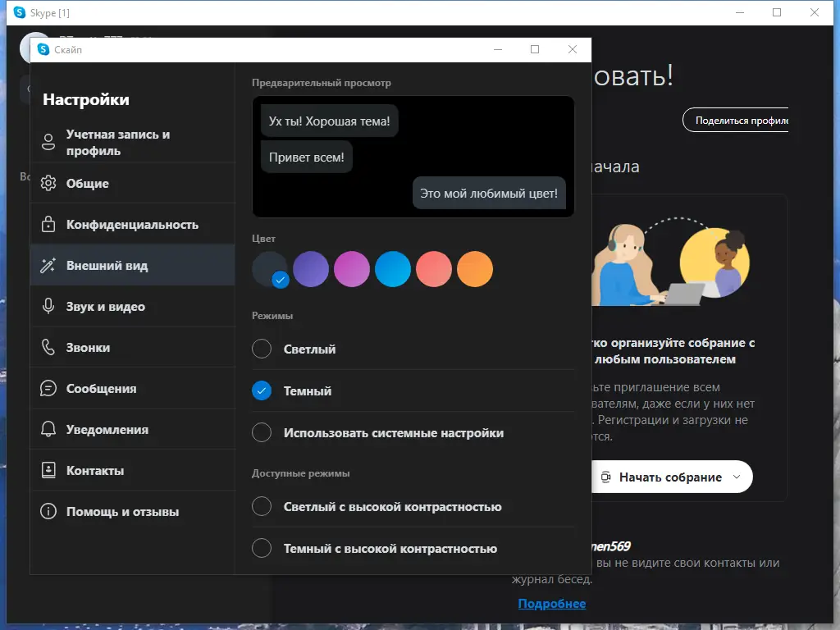840x630 pixels.
Task: Select the orange color swatch
Action: (475, 268)
